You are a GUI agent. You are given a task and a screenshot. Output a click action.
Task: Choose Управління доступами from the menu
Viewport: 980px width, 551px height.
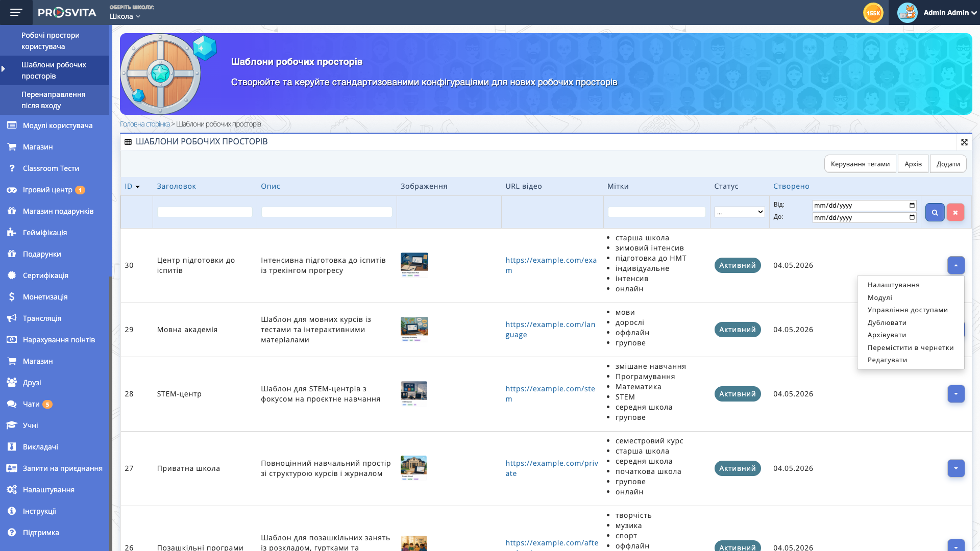908,310
